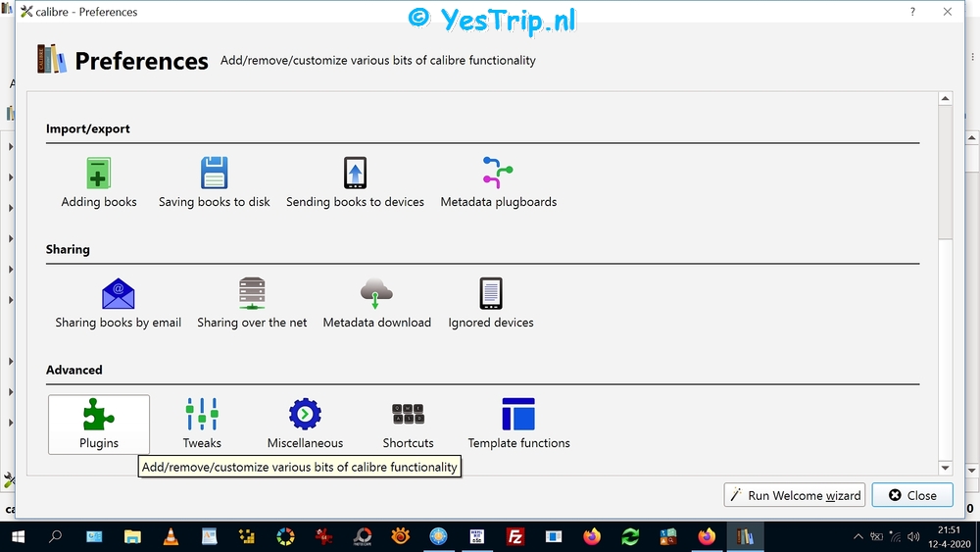The width and height of the screenshot is (980, 552).
Task: Open the Metadata plugboards settings
Action: point(498,182)
